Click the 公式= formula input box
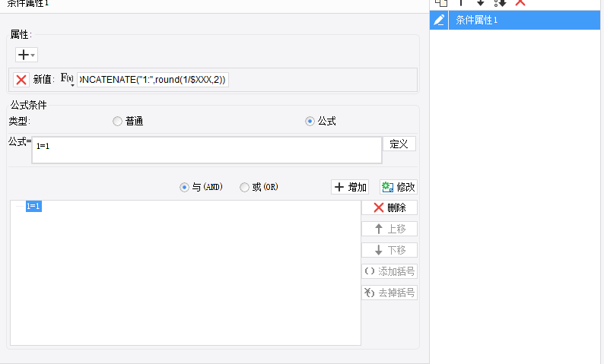The image size is (604, 364). click(207, 150)
